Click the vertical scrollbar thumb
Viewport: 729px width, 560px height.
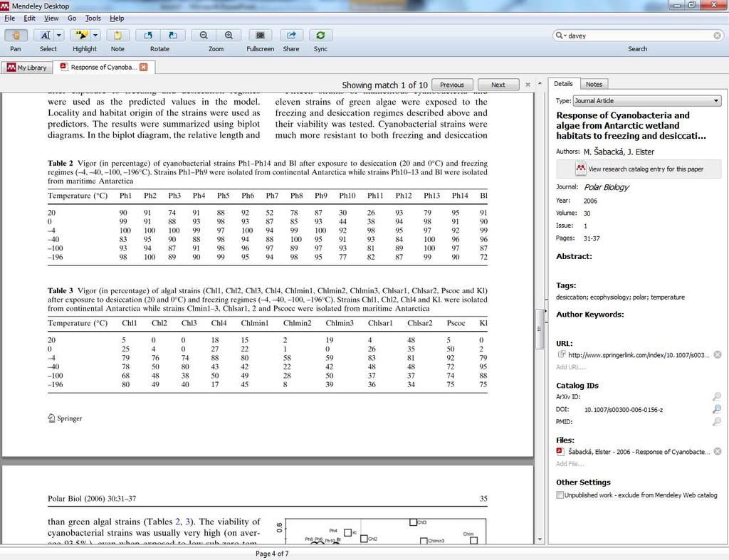[540, 329]
